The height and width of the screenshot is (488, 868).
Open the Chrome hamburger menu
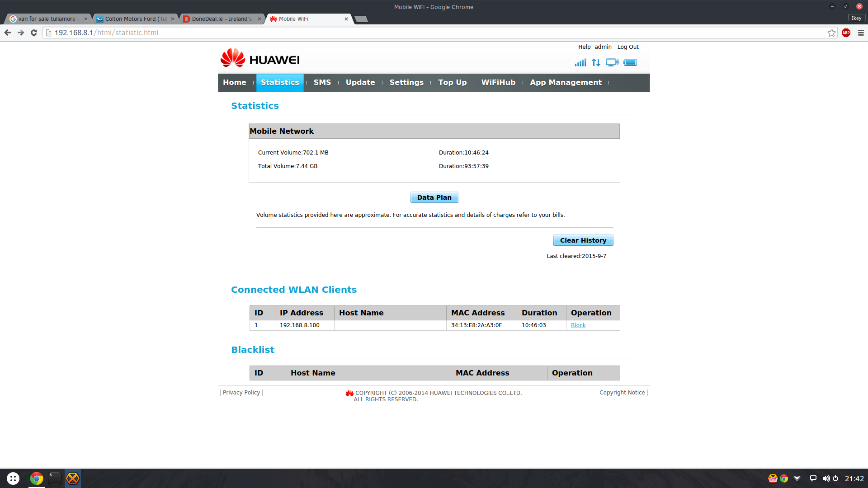(861, 33)
